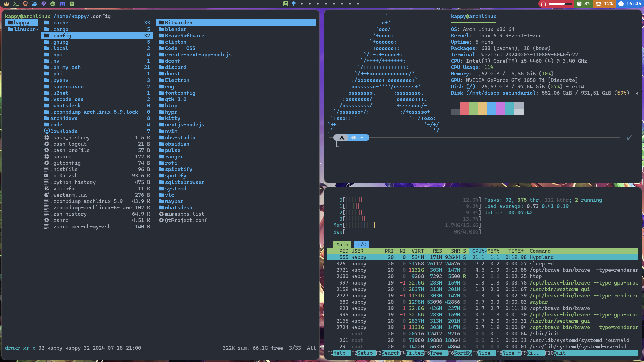This screenshot has width=644, height=362.
Task: Open the arch4devs folder in ranger
Action: click(x=97, y=118)
